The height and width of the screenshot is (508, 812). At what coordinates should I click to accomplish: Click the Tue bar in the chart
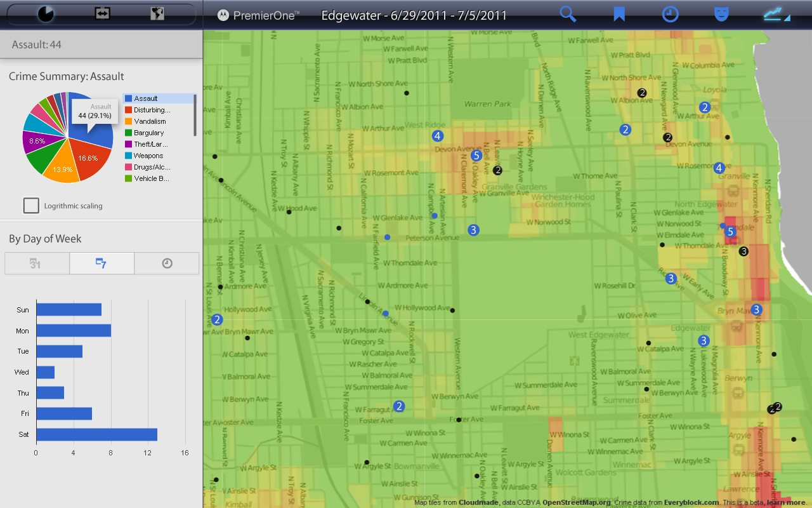coord(59,351)
